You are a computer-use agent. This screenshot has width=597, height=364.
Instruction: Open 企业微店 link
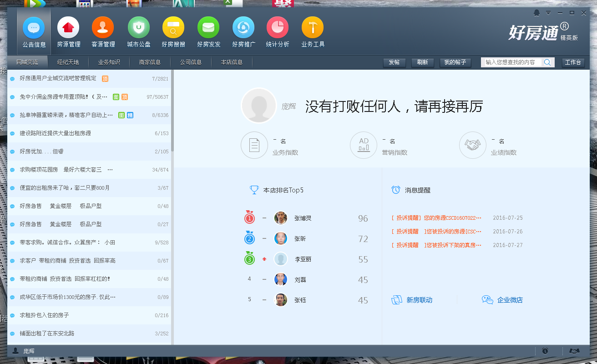coord(510,300)
